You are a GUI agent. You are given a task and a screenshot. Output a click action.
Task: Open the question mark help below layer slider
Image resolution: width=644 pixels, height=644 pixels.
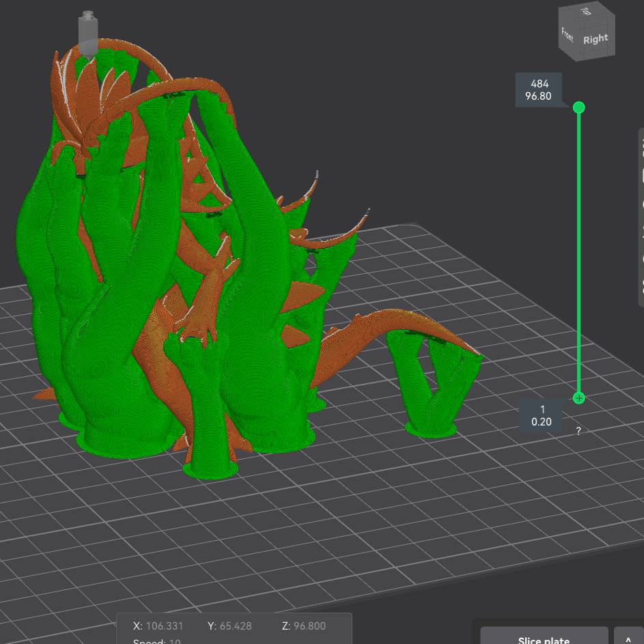pos(578,431)
